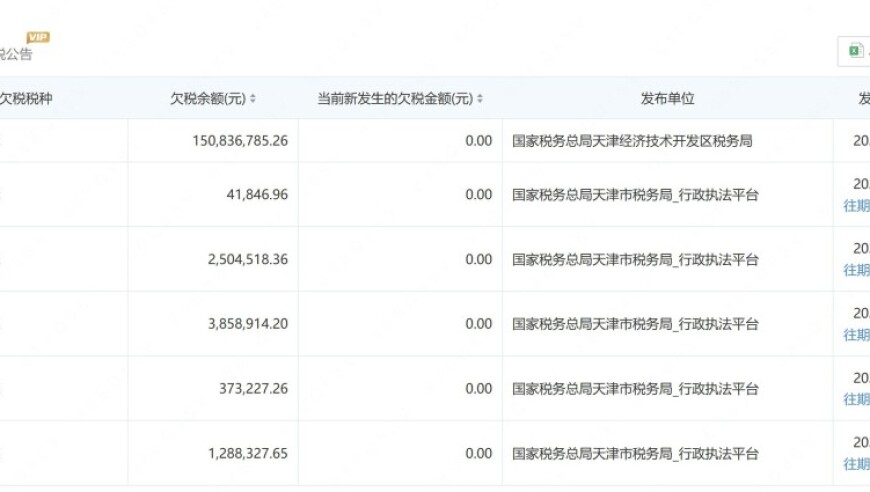Click the VIP badge icon
This screenshot has height=492, width=870.
pos(38,37)
